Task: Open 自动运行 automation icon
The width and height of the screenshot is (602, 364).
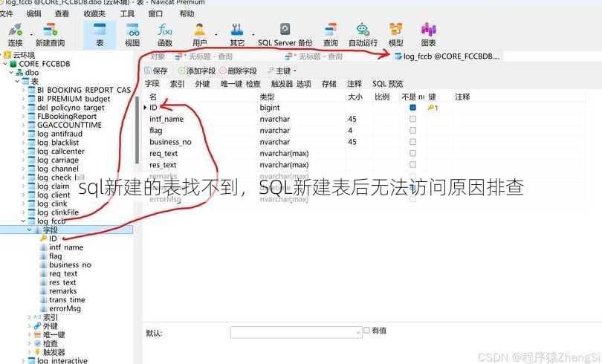Action: 363,34
